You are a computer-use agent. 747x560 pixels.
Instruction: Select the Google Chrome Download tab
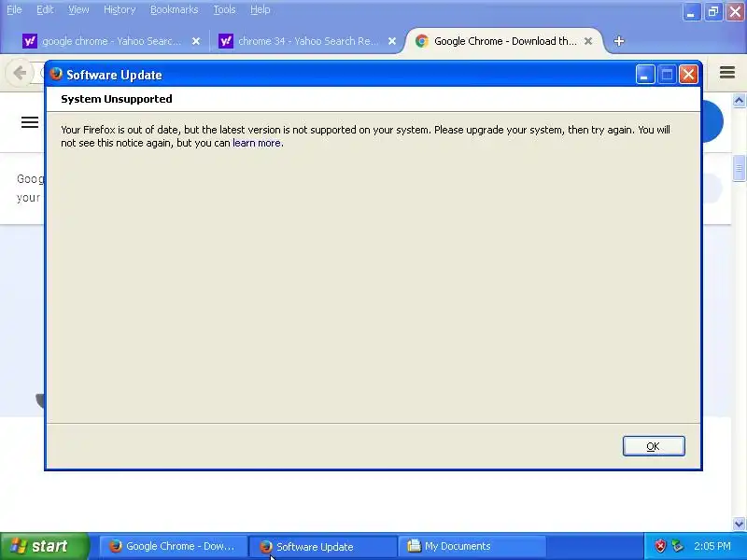505,41
